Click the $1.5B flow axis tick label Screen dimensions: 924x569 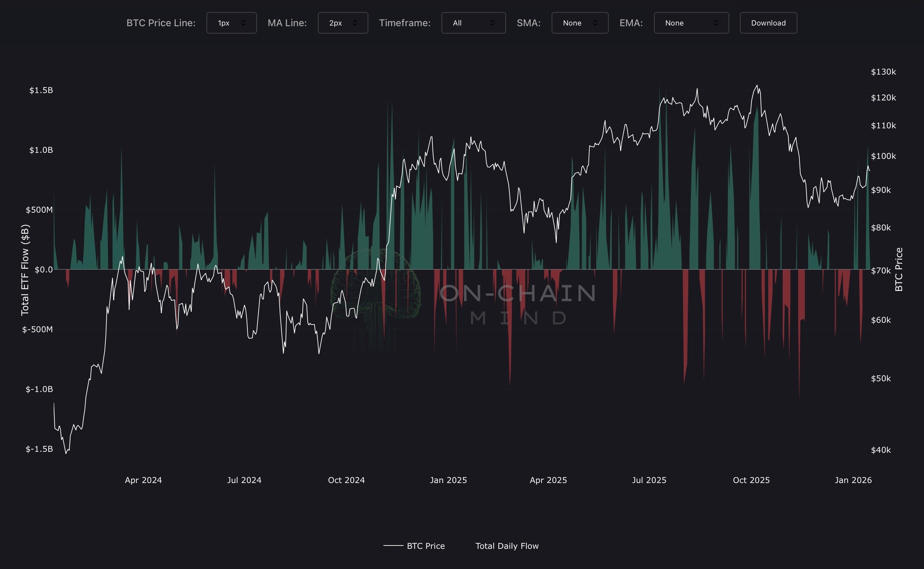(x=41, y=90)
